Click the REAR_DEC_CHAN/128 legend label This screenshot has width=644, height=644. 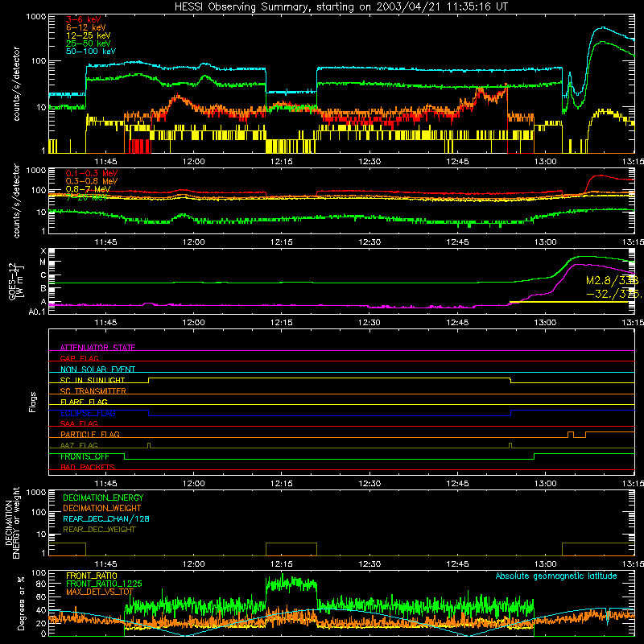[106, 518]
